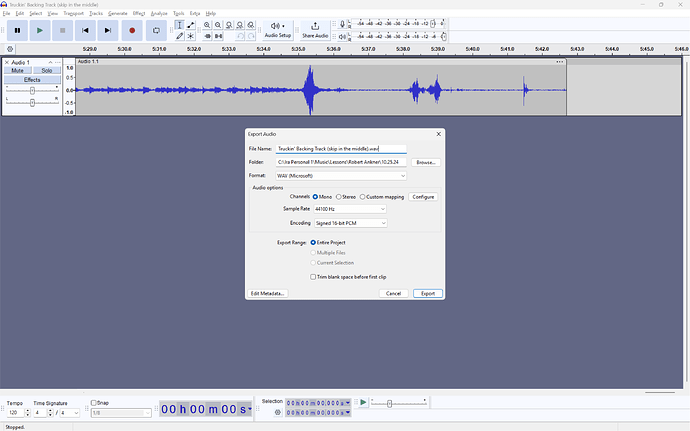
Task: Click the record meter microphone icon
Action: pyautogui.click(x=342, y=24)
